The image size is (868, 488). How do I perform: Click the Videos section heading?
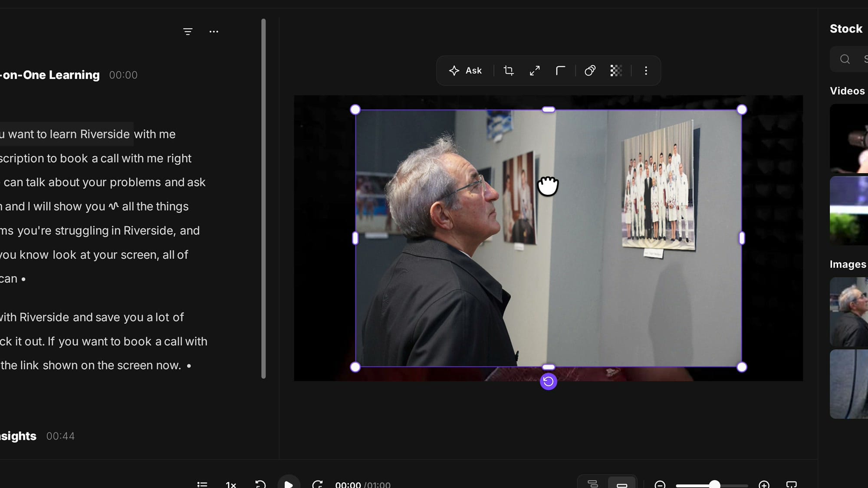(x=847, y=91)
